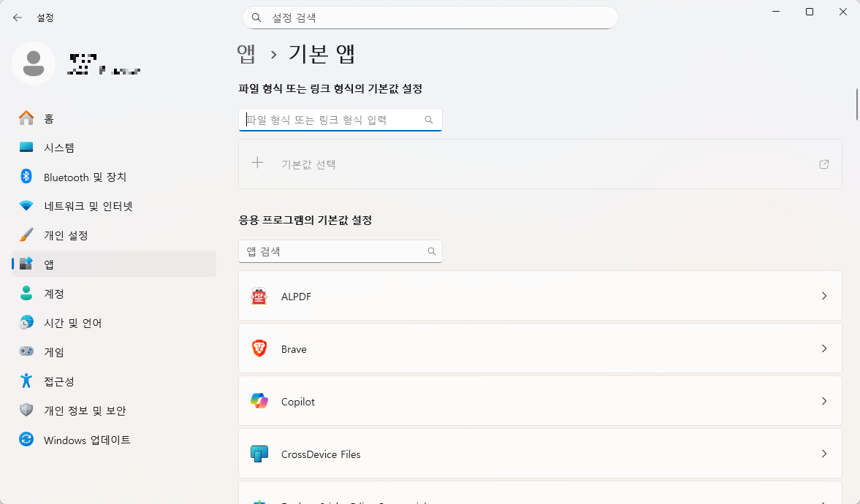Image resolution: width=860 pixels, height=504 pixels.
Task: Click the 기본 앱 page title
Action: click(322, 54)
